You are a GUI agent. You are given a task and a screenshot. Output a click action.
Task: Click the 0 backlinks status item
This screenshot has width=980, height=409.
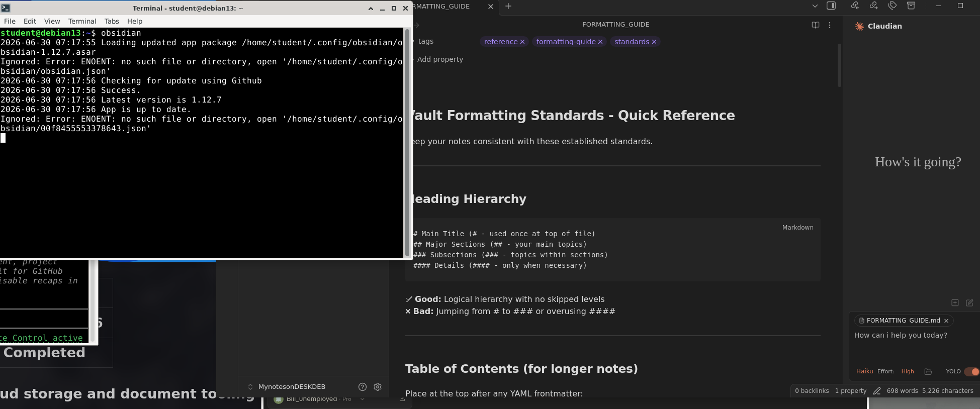(812, 391)
